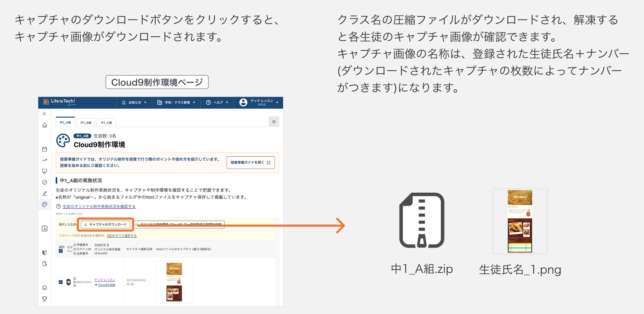Click the large palette icon beside Cloud9制作環境
This screenshot has height=314, width=644.
[63, 140]
